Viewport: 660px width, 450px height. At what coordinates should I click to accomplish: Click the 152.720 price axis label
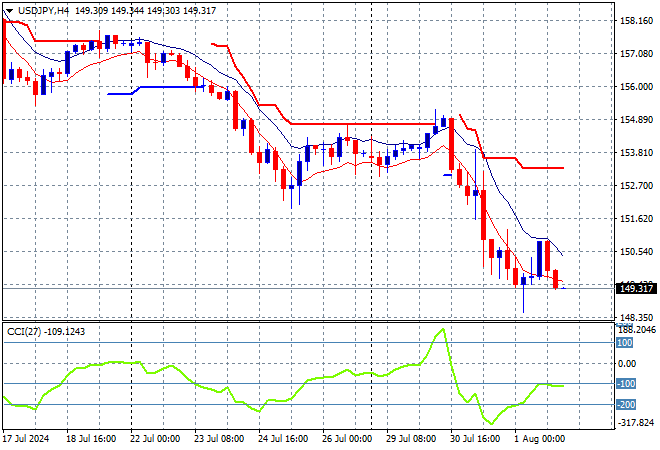tap(637, 185)
